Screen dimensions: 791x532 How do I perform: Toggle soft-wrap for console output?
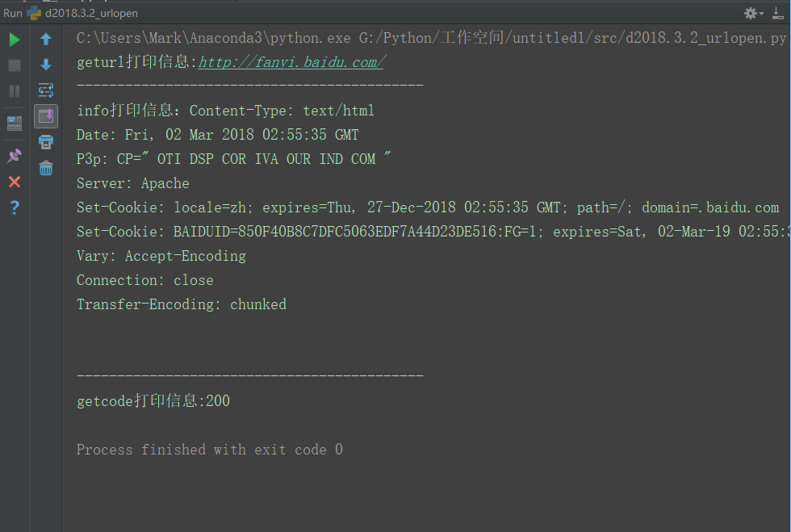point(46,90)
